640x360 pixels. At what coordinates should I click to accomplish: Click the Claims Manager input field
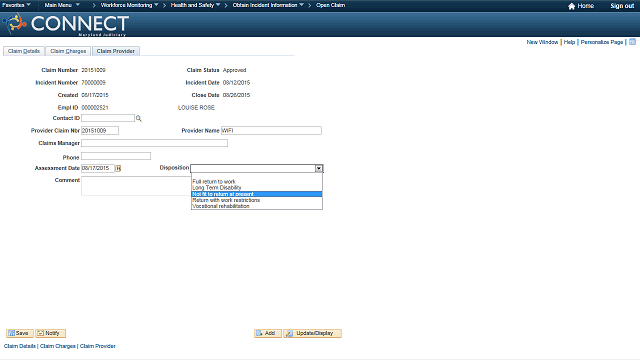point(154,143)
